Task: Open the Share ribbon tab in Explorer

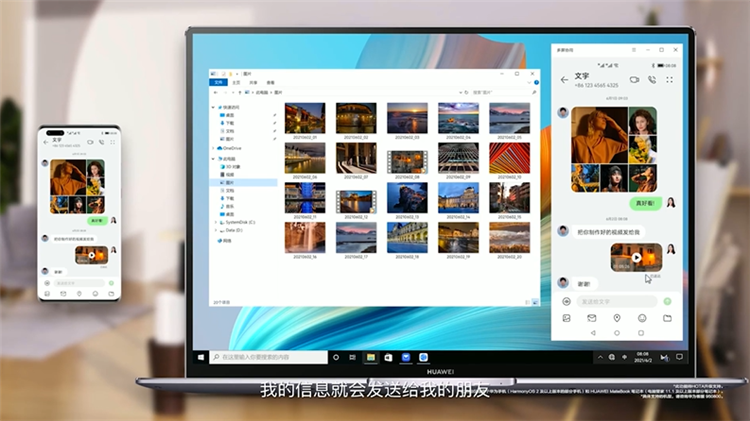Action: [253, 83]
